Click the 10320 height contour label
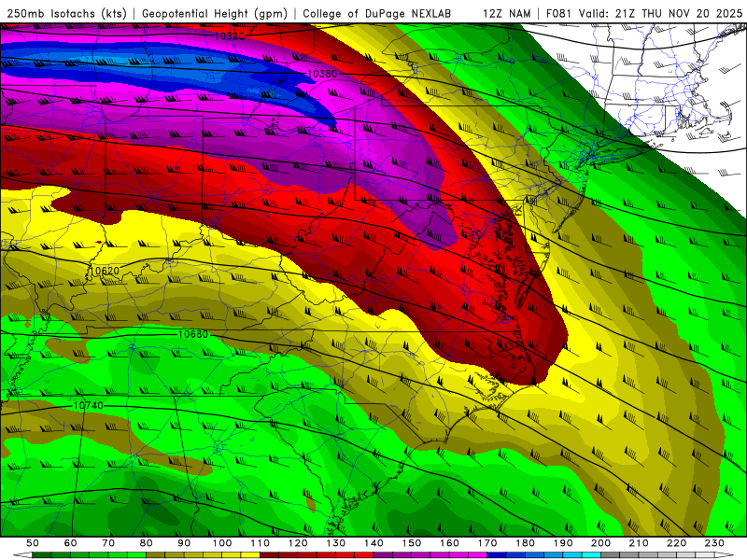747x560 pixels. (x=229, y=35)
